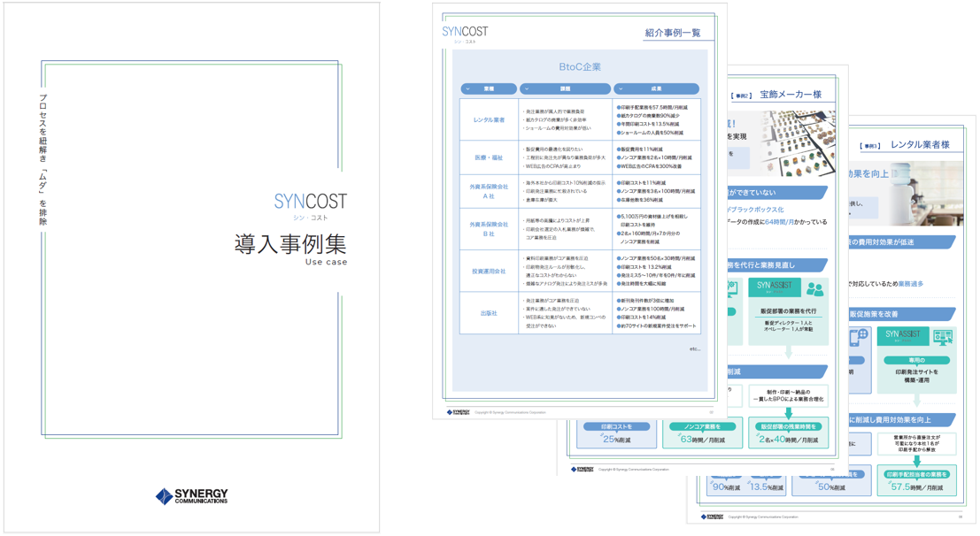This screenshot has height=536, width=980.
Task: Click the Synergy Communications logo on the cover
Action: [191, 496]
